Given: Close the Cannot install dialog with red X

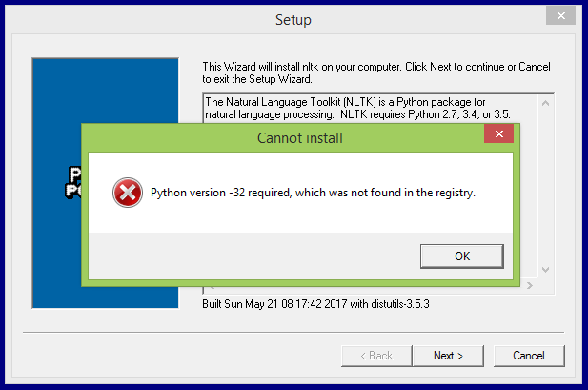Looking at the screenshot, I should pyautogui.click(x=498, y=134).
